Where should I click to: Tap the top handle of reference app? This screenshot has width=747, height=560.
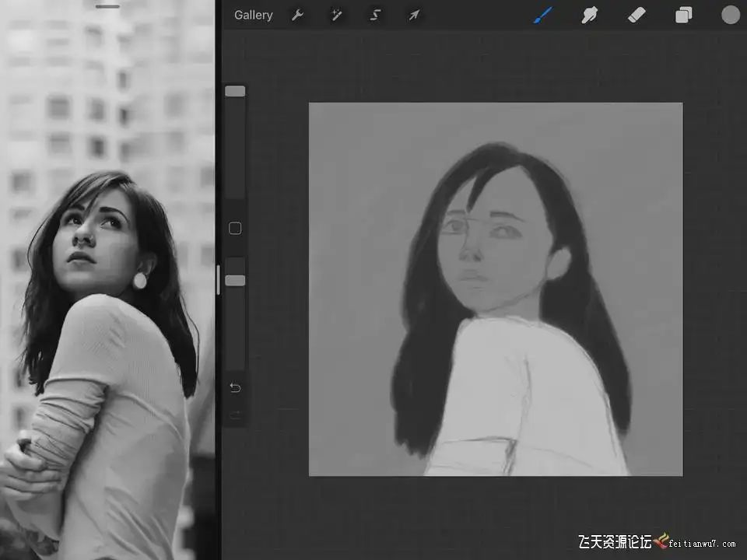pyautogui.click(x=107, y=7)
